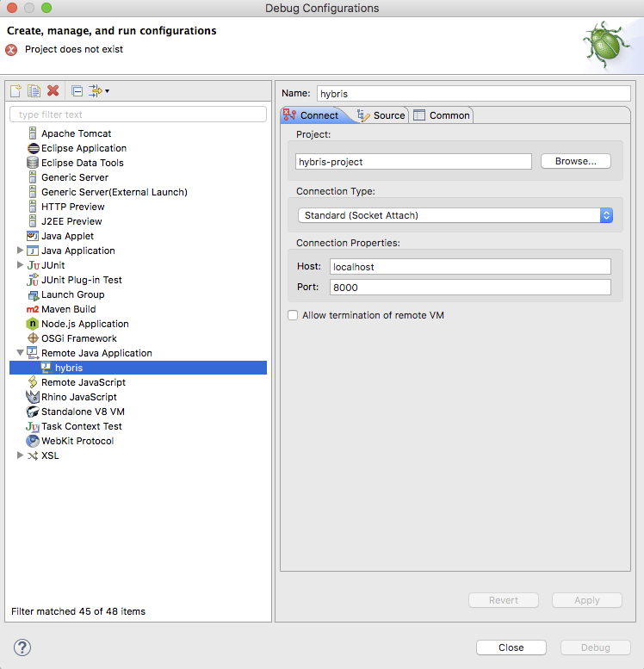
Task: Click the Browse... button
Action: [x=576, y=161]
